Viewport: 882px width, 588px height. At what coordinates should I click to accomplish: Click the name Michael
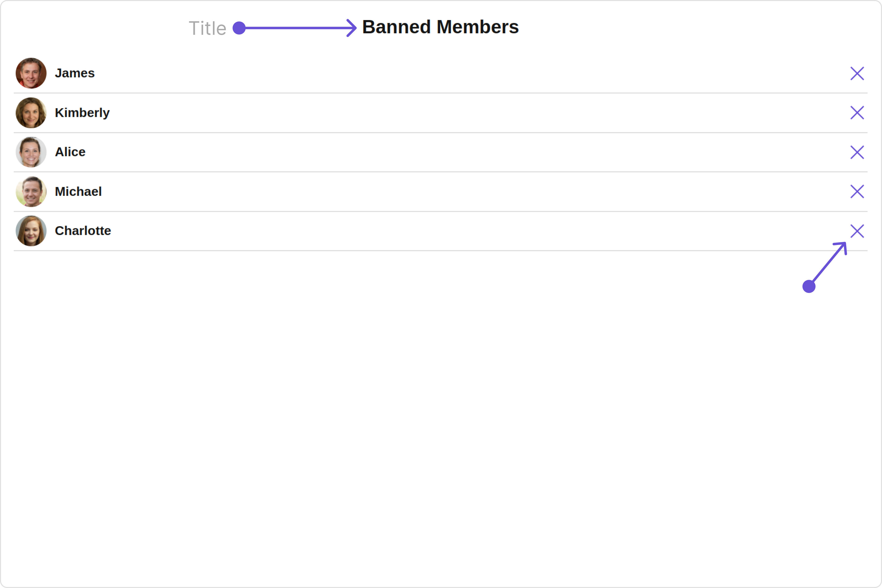coord(78,191)
